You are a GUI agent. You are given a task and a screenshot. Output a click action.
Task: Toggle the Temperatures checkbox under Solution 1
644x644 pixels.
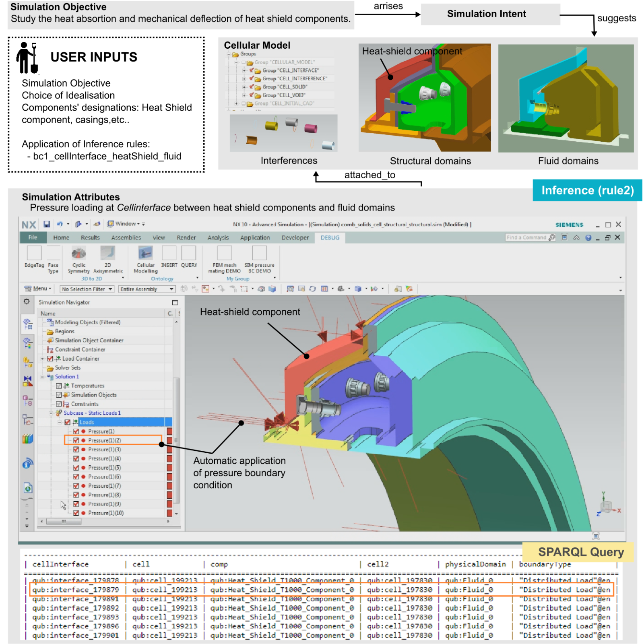(59, 386)
